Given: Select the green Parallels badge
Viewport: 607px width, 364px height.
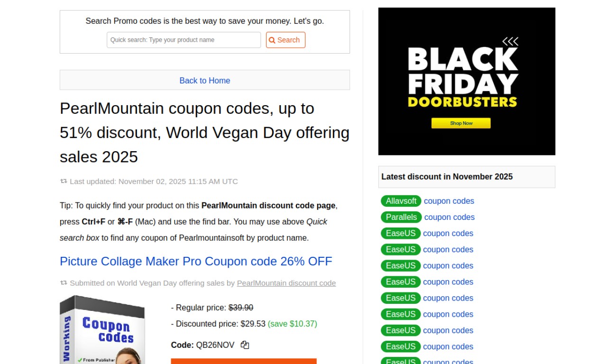Looking at the screenshot, I should 401,217.
